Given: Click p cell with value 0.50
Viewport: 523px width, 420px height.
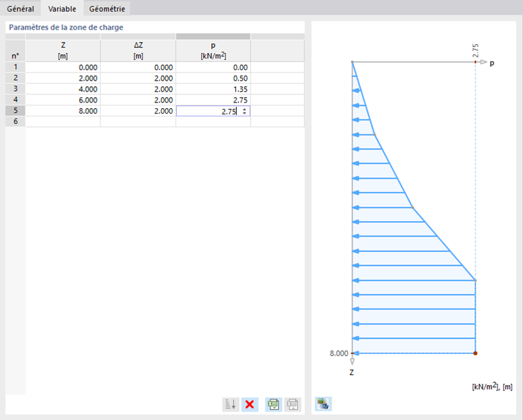Looking at the screenshot, I should click(213, 78).
